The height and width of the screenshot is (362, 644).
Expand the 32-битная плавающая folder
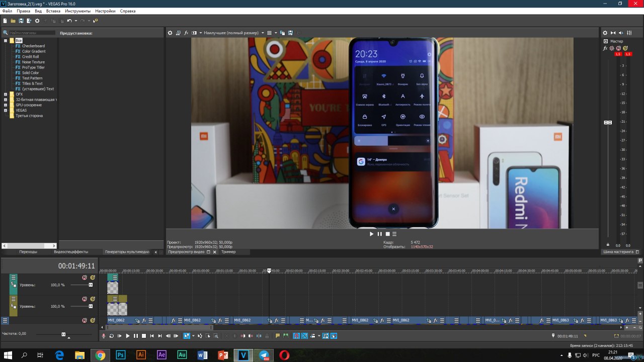pos(6,100)
